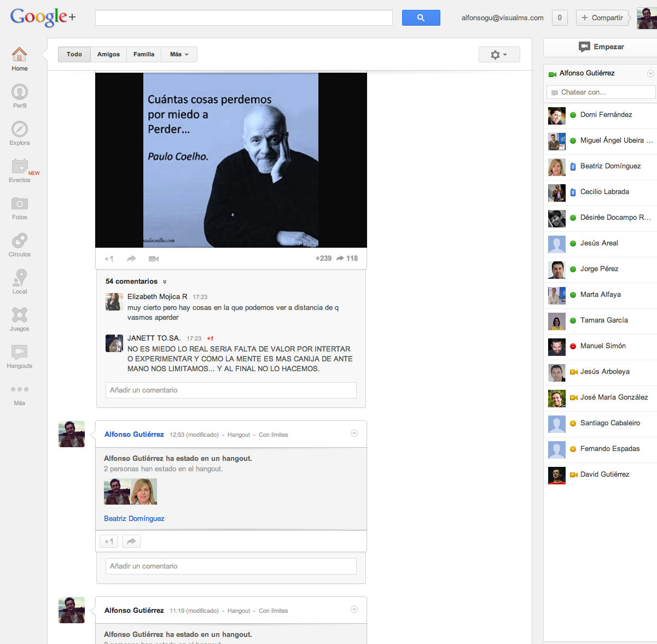Click share arrow on 12:53 hangout post

[x=131, y=541]
